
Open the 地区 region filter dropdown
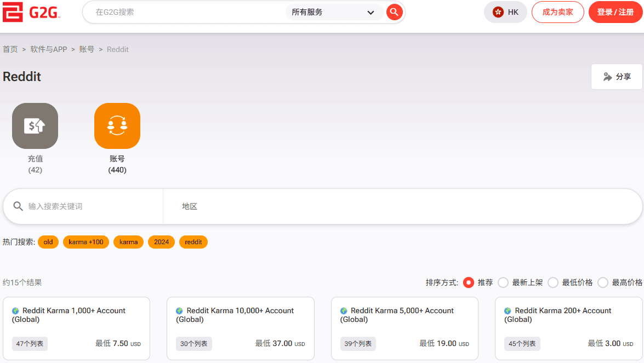click(x=402, y=206)
